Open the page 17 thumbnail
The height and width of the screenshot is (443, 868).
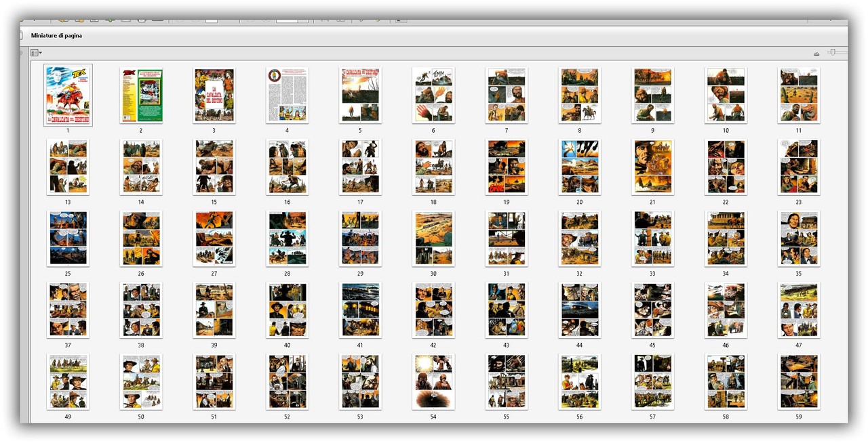360,167
